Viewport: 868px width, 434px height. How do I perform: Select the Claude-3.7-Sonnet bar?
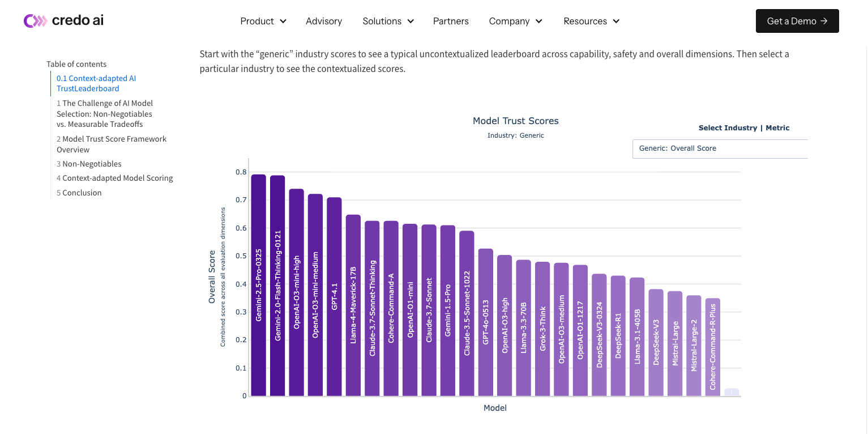pos(429,310)
